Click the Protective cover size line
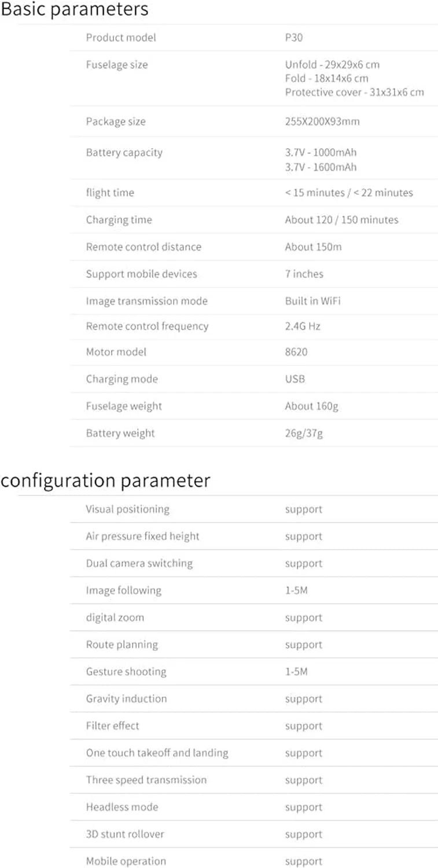This screenshot has width=438, height=868. (x=354, y=92)
